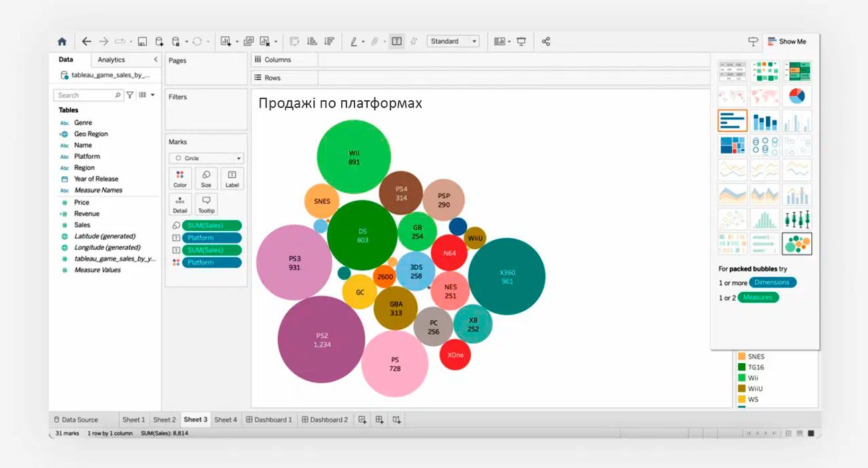
Task: Select the horizontal bars chart in Show Me
Action: click(x=732, y=121)
